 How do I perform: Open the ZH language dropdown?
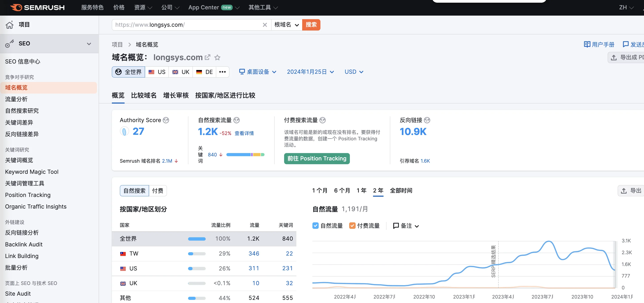tap(626, 8)
